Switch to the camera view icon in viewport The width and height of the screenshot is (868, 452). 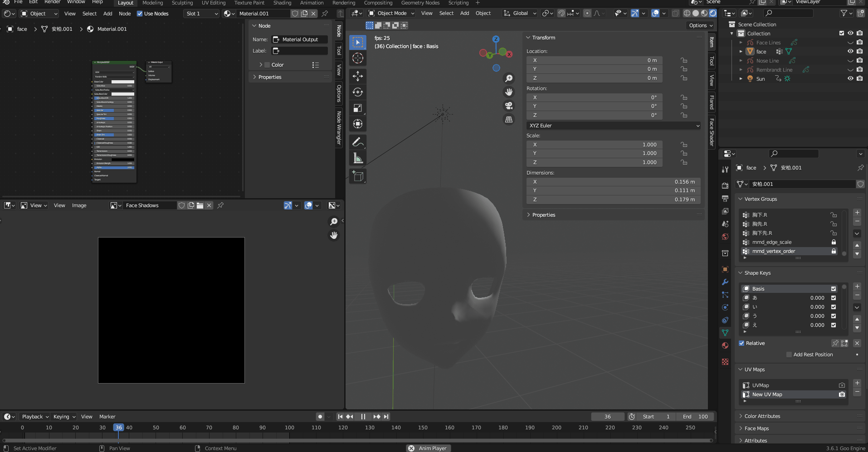[x=509, y=106]
